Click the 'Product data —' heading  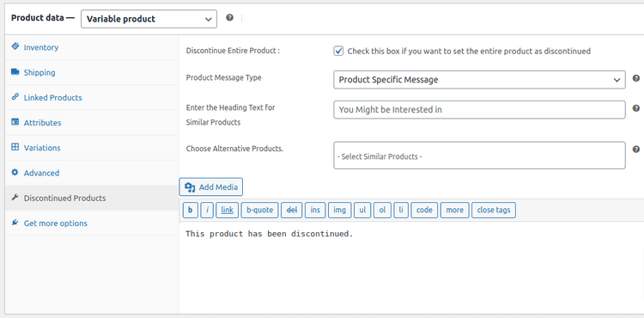coord(43,18)
